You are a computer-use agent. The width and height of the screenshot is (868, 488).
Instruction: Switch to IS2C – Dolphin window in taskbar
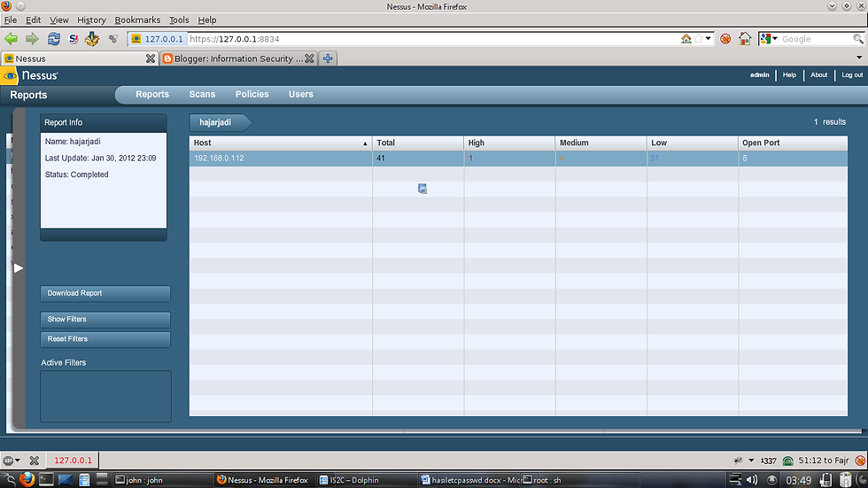pos(367,480)
